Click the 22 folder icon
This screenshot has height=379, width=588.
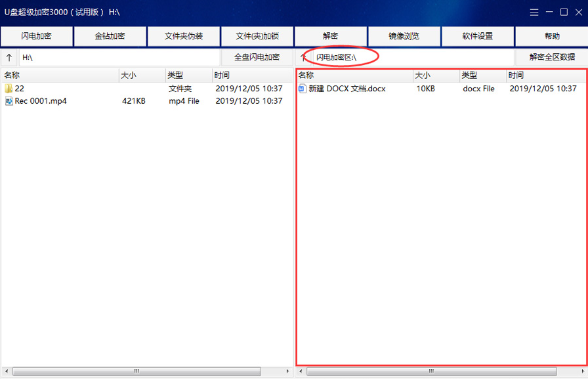(9, 88)
